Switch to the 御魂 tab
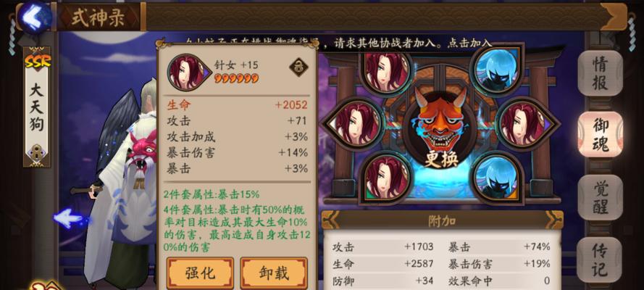Screen dimensions: 644x290 (600, 134)
